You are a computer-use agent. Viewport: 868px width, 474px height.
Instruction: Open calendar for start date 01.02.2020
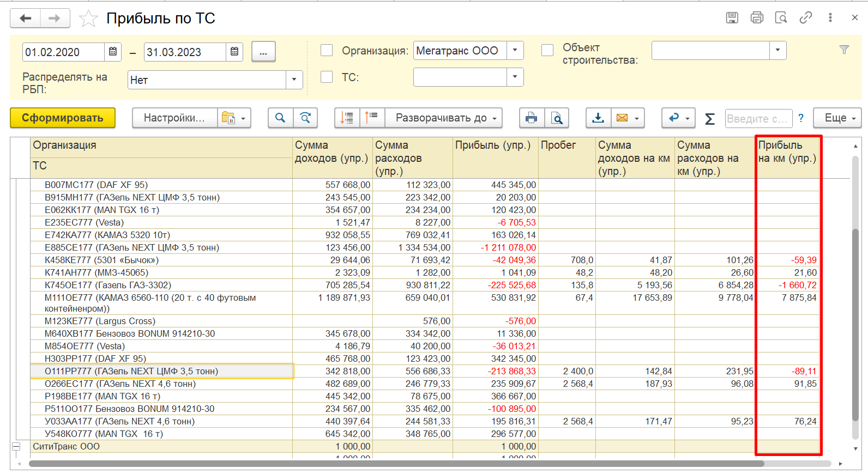point(113,52)
